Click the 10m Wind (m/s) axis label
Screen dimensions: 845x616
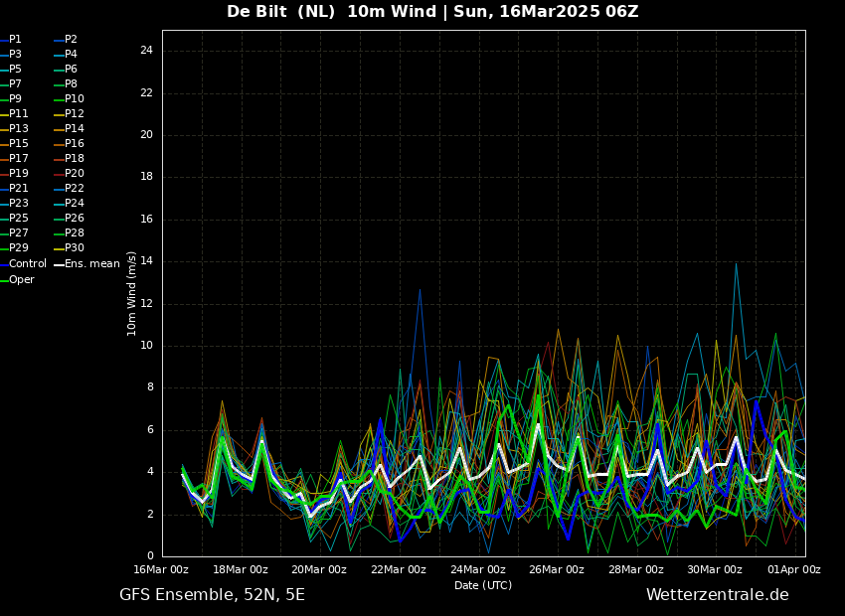pyautogui.click(x=131, y=293)
